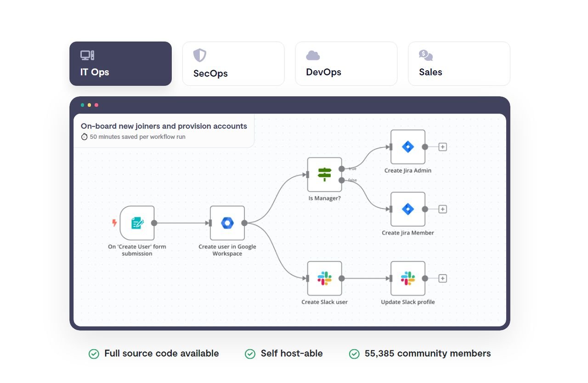This screenshot has height=383, width=588.
Task: Open the DevOps tab
Action: tap(346, 63)
